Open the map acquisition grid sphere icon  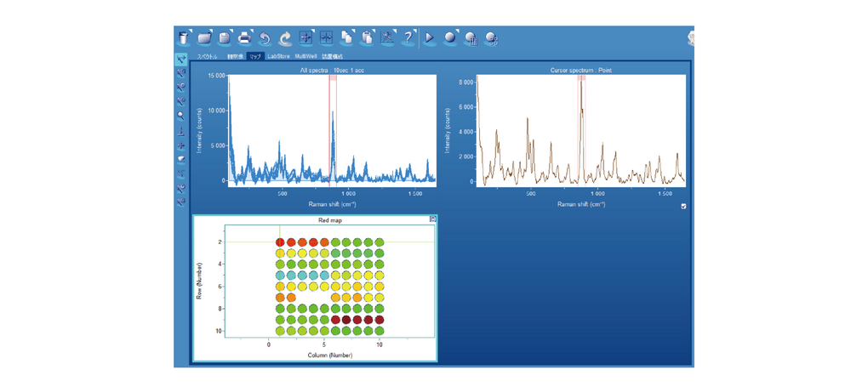471,38
